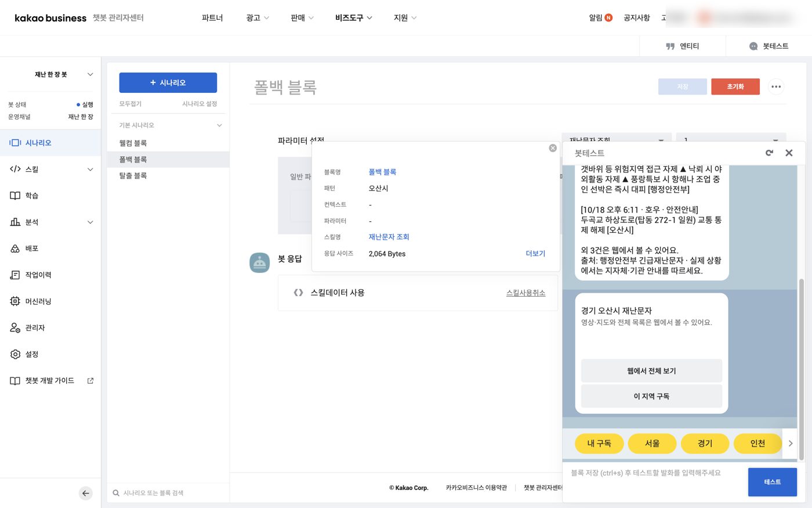Open the 판매 dropdown menu
The height and width of the screenshot is (508, 812).
pos(302,17)
